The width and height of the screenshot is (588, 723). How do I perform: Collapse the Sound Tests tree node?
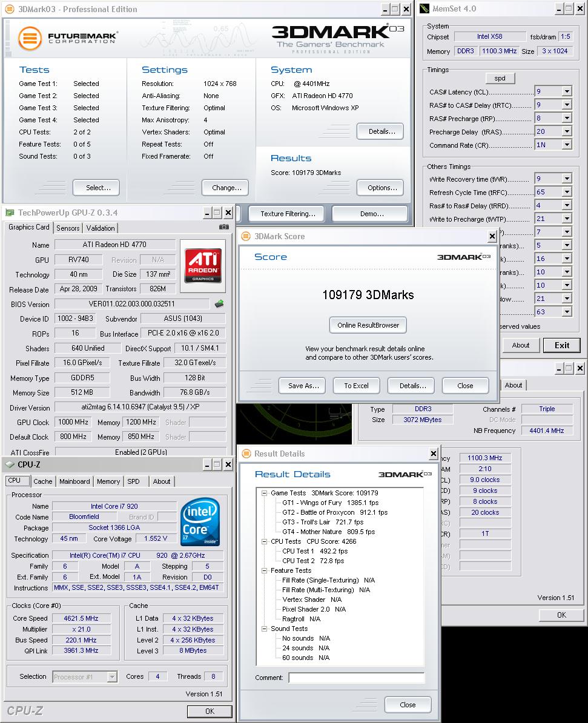coord(264,629)
